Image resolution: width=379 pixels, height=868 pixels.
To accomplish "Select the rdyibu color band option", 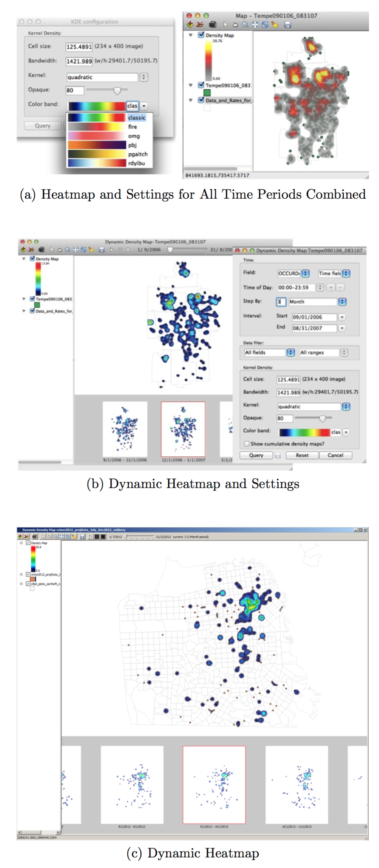I will point(109,163).
